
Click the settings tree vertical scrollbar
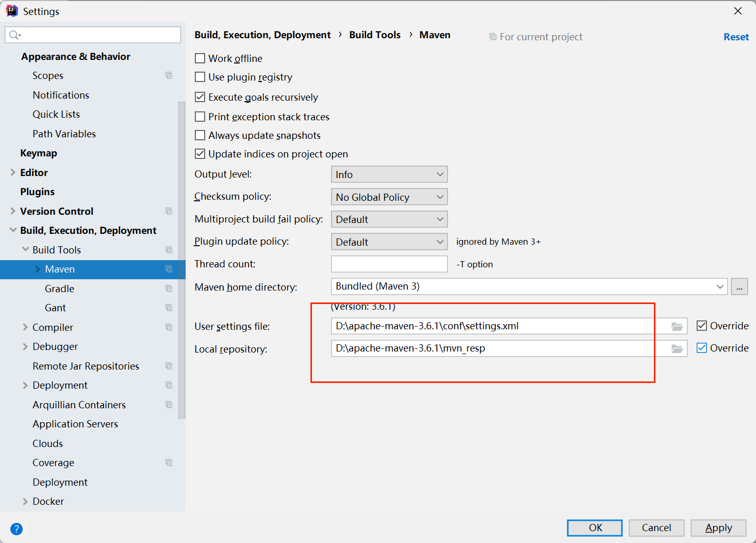click(x=182, y=260)
